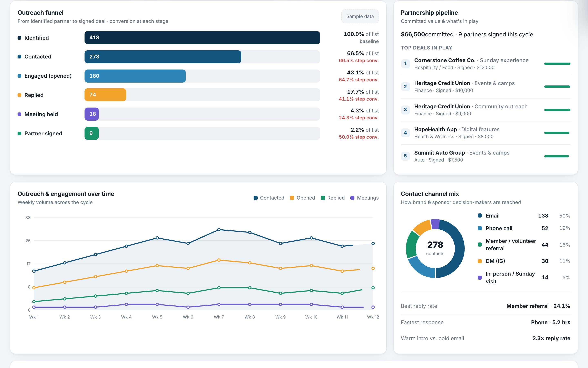588x368 pixels.
Task: Click the Wk 7 axis label
Action: [x=219, y=317]
